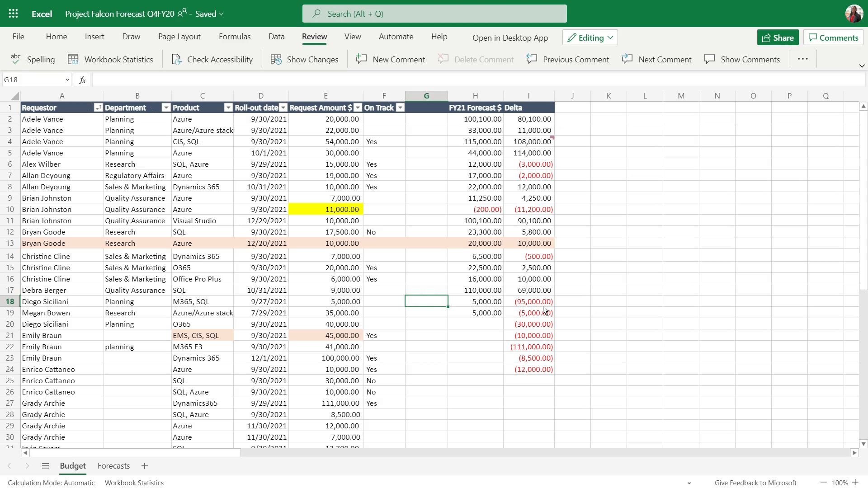Open Workbook Statistics from the ribbon

point(110,59)
